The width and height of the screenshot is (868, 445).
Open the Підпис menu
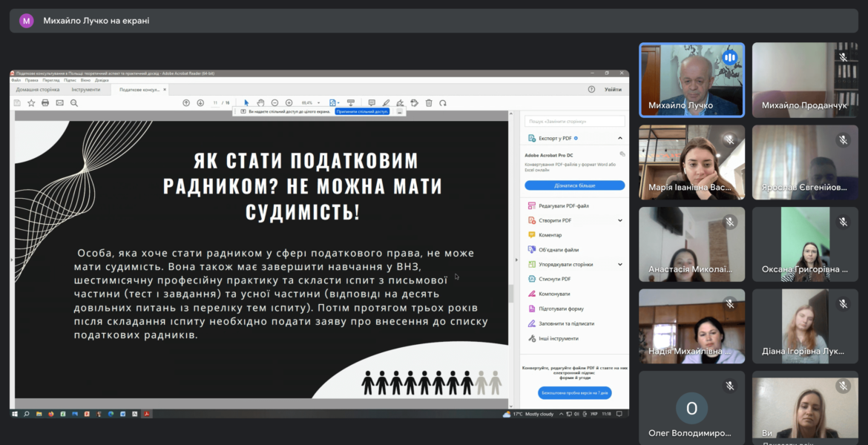70,80
